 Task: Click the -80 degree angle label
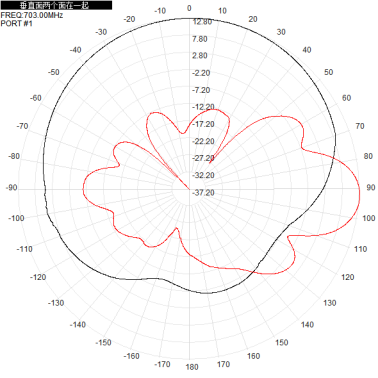point(14,156)
